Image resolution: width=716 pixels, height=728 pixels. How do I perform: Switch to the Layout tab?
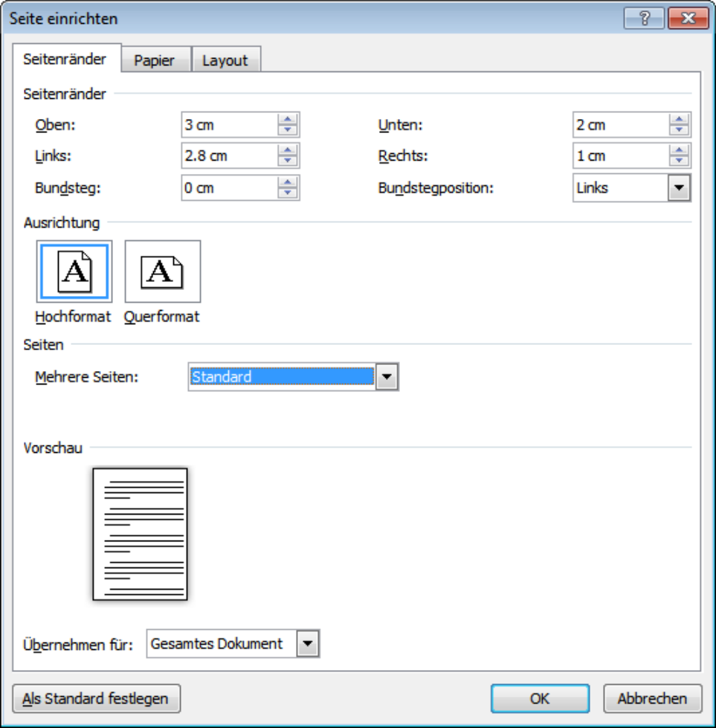[x=226, y=60]
